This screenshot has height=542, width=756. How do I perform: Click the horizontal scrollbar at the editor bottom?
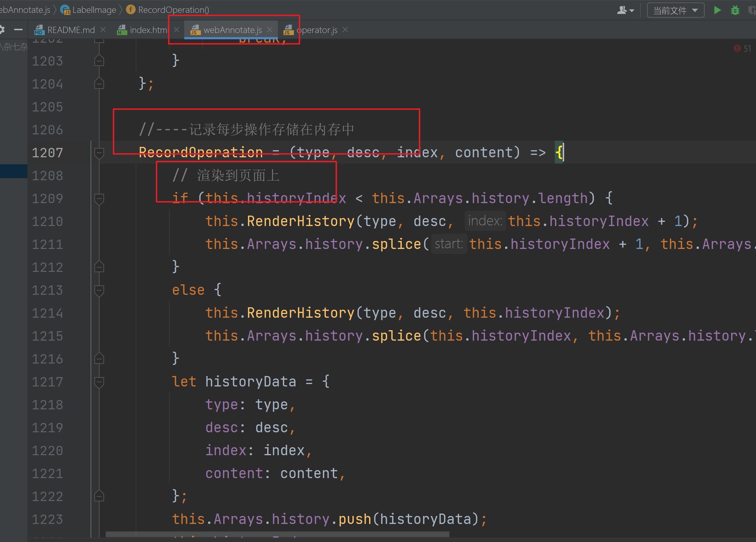pyautogui.click(x=277, y=534)
